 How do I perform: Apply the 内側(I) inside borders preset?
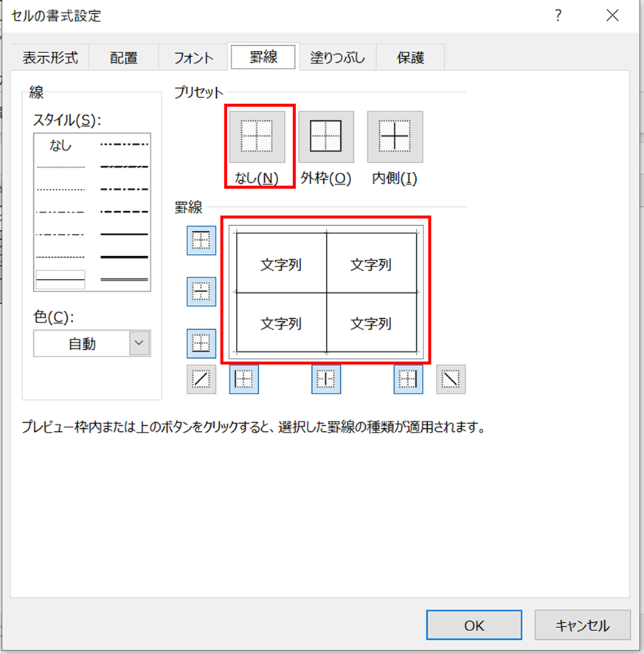(x=395, y=137)
